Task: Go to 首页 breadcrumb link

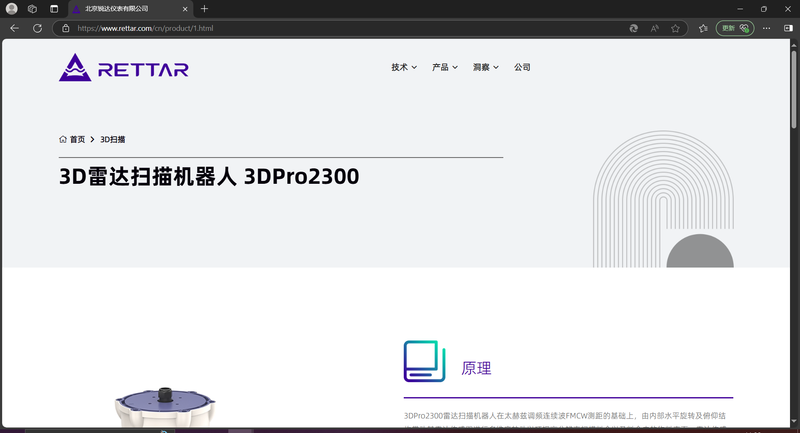Action: [72, 139]
